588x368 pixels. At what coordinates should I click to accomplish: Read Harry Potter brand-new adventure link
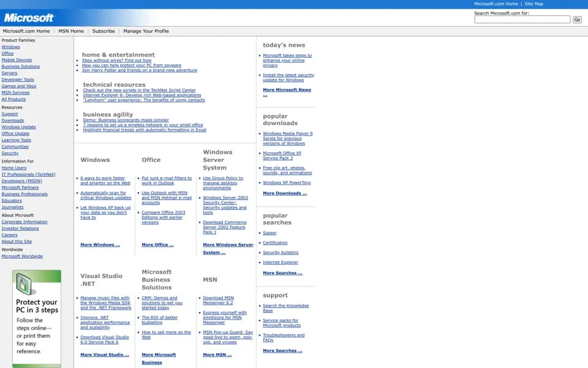click(140, 70)
